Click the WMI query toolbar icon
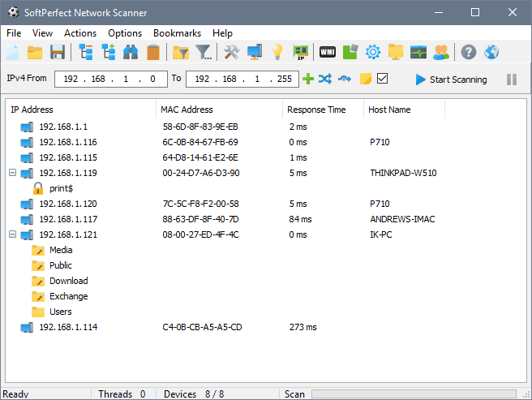The image size is (532, 400). pos(328,53)
